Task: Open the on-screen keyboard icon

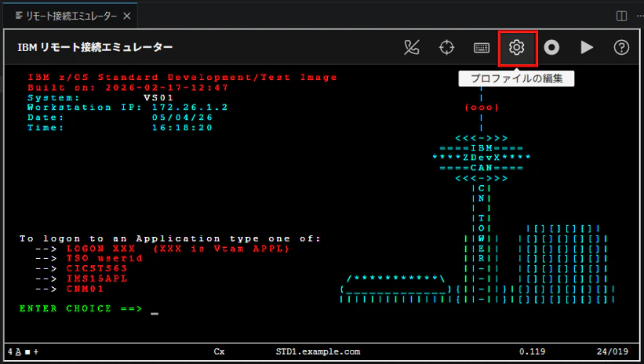Action: pos(482,48)
